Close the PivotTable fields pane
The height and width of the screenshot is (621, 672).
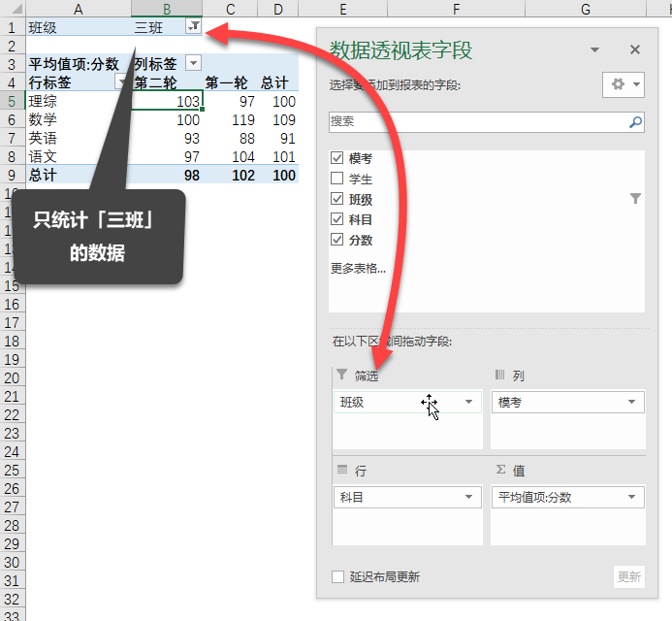pos(635,49)
